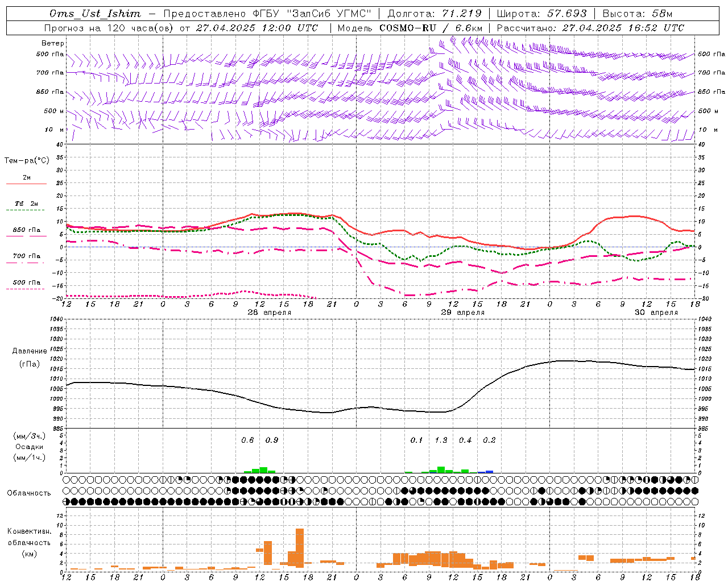The width and height of the screenshot is (728, 582).
Task: Select the elevation text Высота: 58м
Action: point(638,14)
